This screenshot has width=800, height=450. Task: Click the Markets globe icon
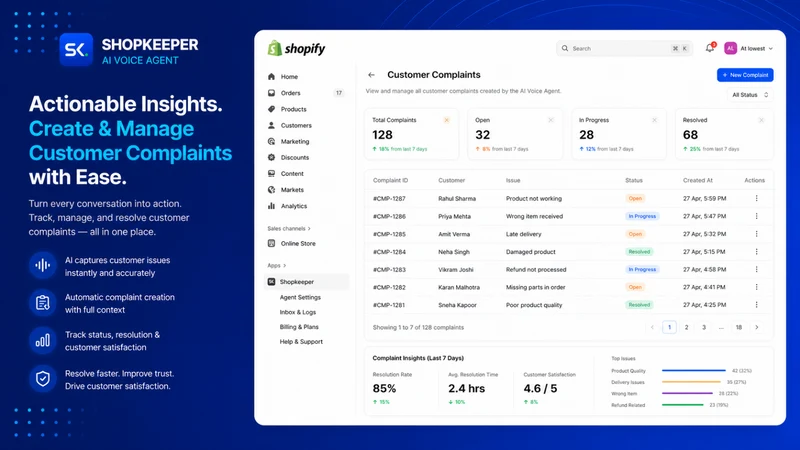click(x=271, y=190)
